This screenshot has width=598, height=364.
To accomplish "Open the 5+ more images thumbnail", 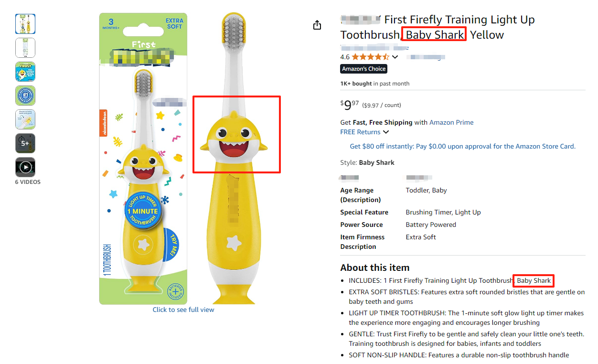I will 25,143.
